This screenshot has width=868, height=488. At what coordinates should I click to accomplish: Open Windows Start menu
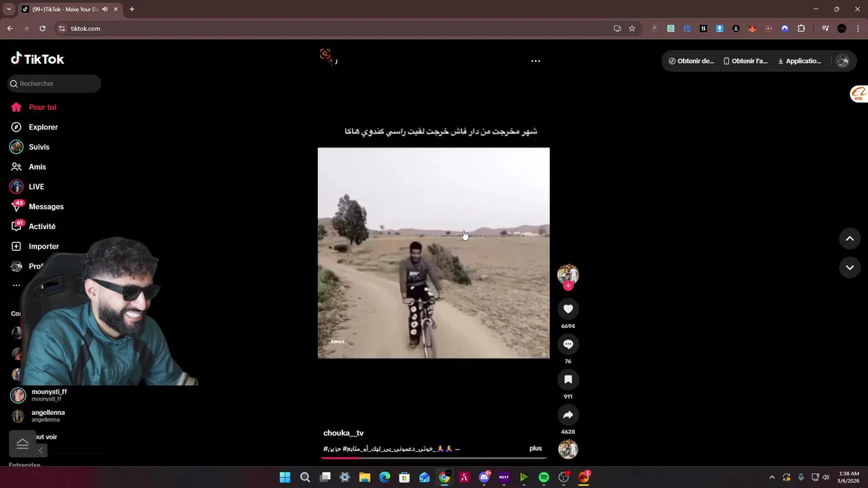[x=285, y=478]
